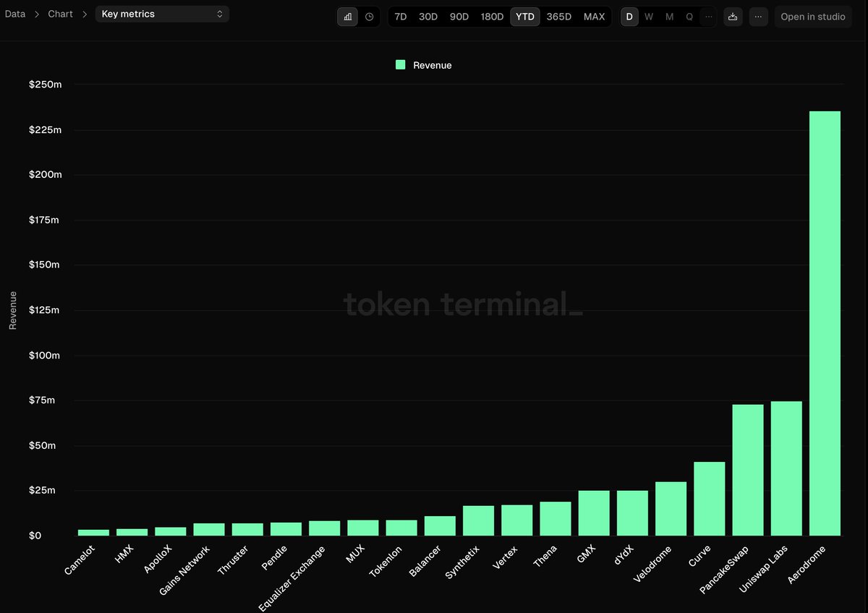The width and height of the screenshot is (868, 613).
Task: Select the 365D time range
Action: point(558,17)
